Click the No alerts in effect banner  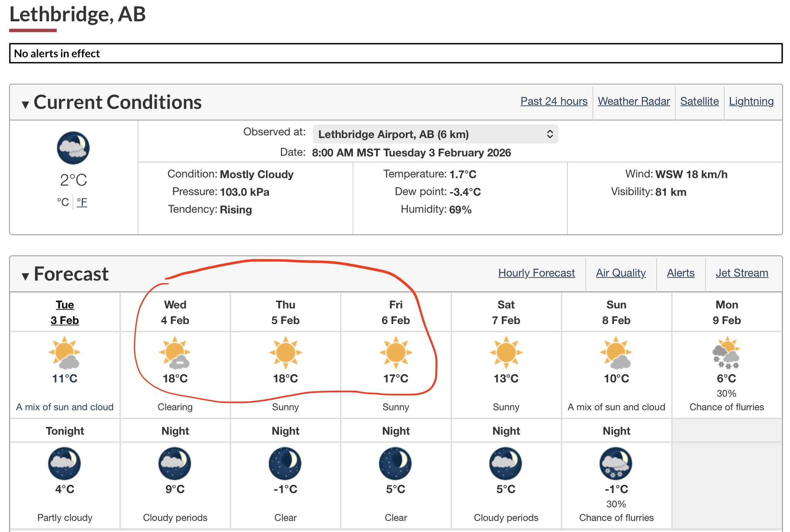coord(396,53)
